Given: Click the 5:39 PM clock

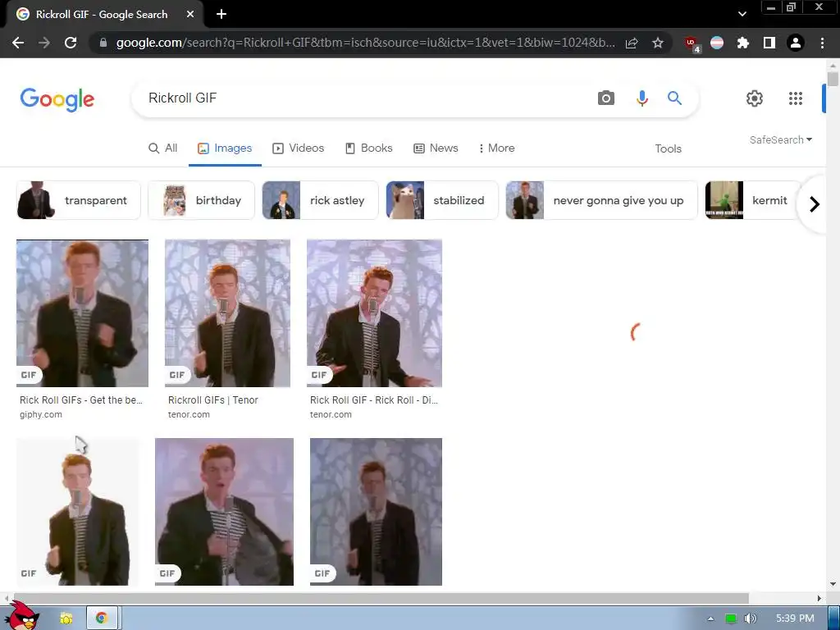Looking at the screenshot, I should 795,619.
